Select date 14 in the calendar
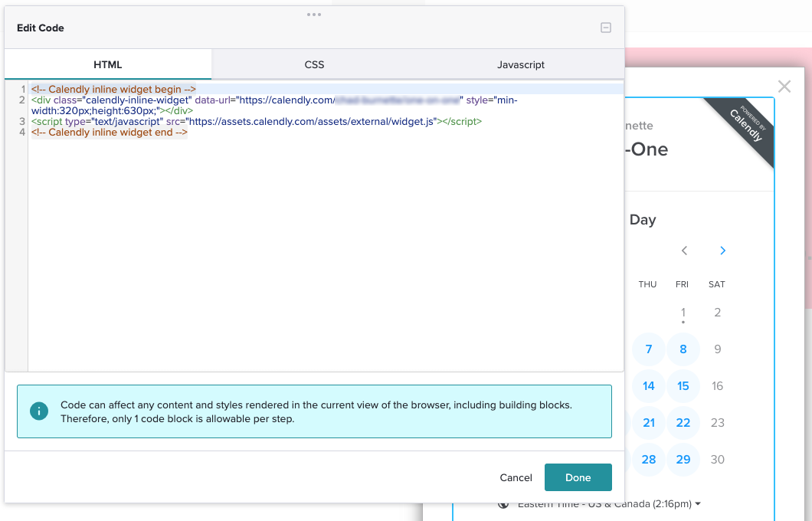The width and height of the screenshot is (812, 521). click(649, 386)
